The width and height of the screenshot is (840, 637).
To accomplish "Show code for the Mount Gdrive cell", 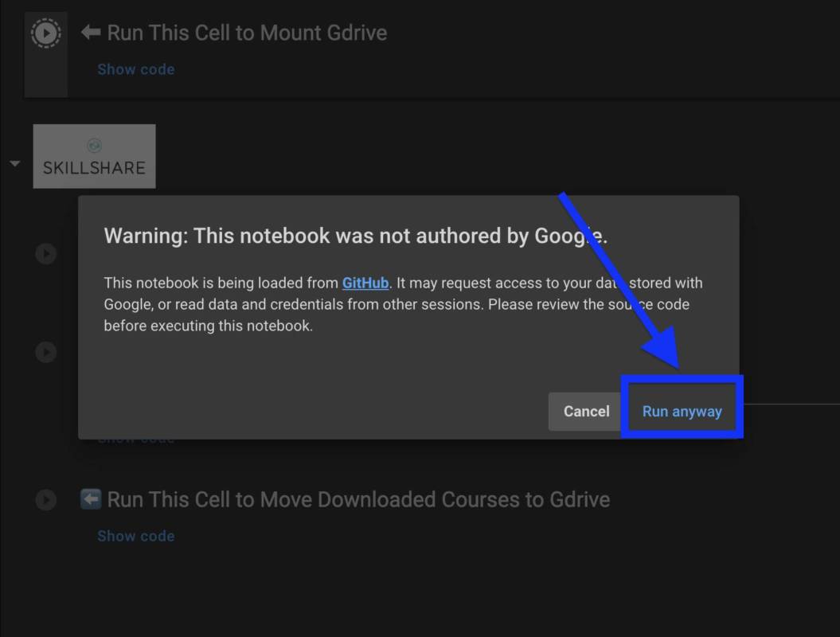I will pos(136,69).
